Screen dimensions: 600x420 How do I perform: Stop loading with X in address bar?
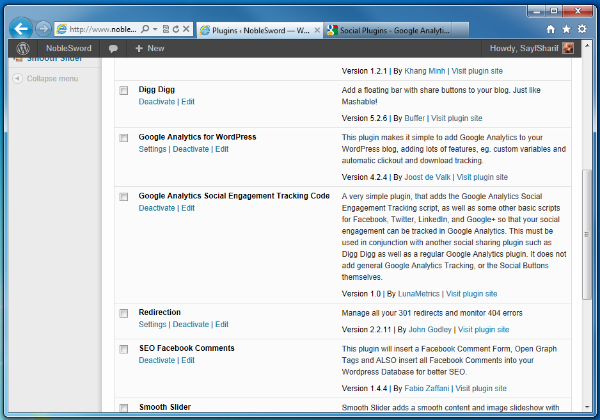coord(186,29)
